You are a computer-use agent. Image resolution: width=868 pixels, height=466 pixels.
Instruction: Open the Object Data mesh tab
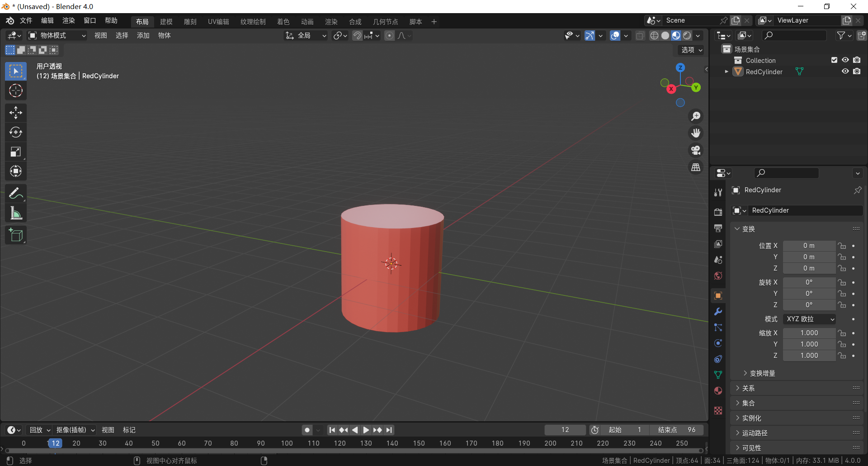tap(718, 375)
